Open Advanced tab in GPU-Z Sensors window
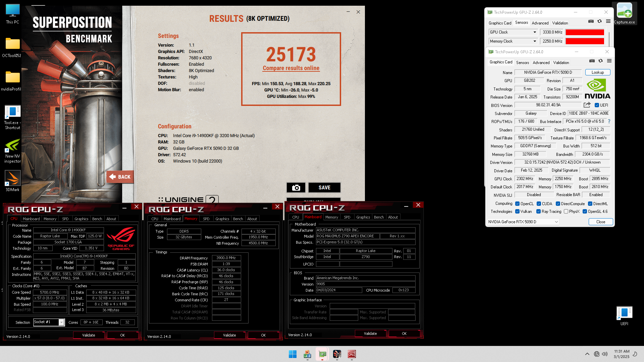 (540, 23)
